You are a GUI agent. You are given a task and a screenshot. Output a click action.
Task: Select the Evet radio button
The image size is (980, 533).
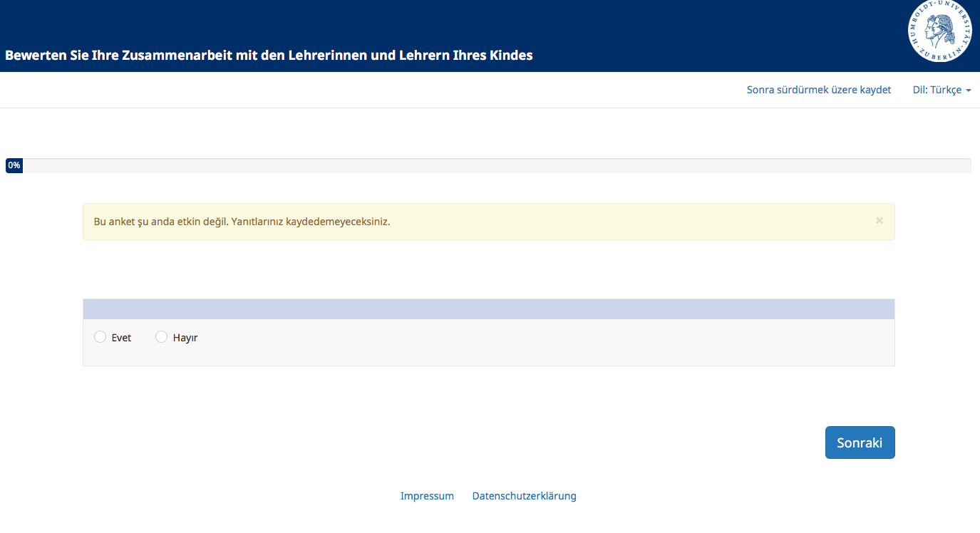tap(100, 337)
